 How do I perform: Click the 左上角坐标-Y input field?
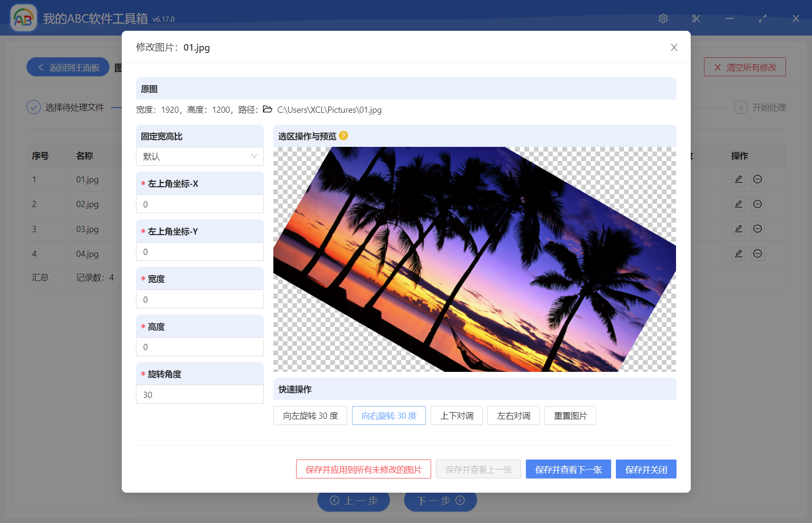coord(200,252)
